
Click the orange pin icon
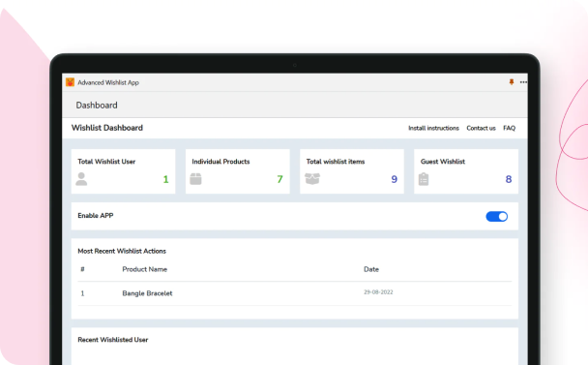(x=512, y=82)
